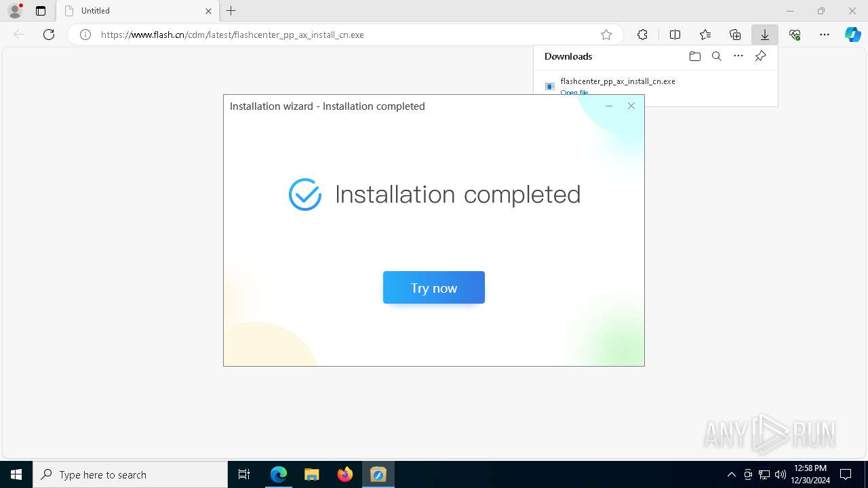Click the flash.cn URL address field
The width and height of the screenshot is (868, 488).
346,35
